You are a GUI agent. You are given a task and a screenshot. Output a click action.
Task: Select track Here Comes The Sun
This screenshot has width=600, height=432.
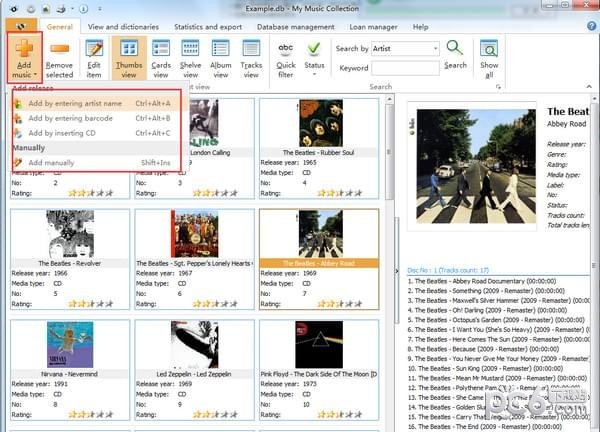[499, 339]
